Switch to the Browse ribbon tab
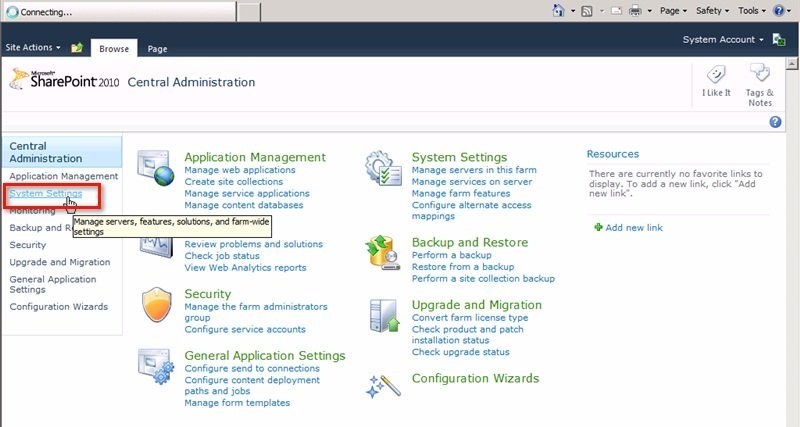This screenshot has height=427, width=800. (114, 48)
